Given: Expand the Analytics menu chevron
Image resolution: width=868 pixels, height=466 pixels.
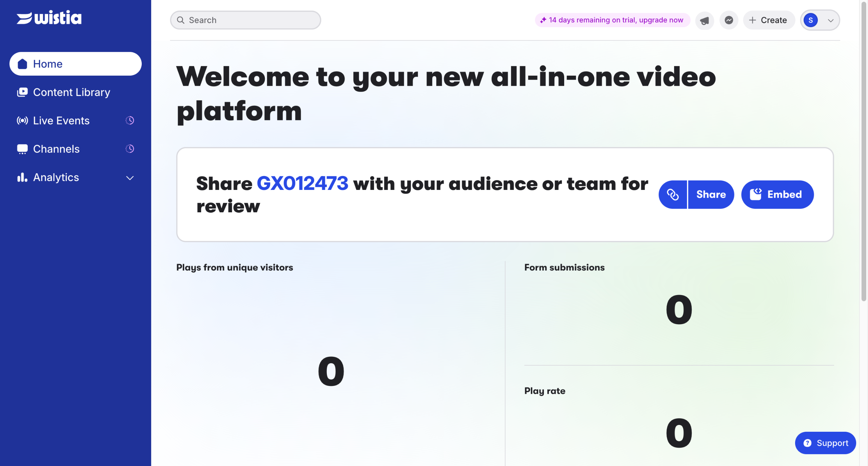Looking at the screenshot, I should point(130,178).
